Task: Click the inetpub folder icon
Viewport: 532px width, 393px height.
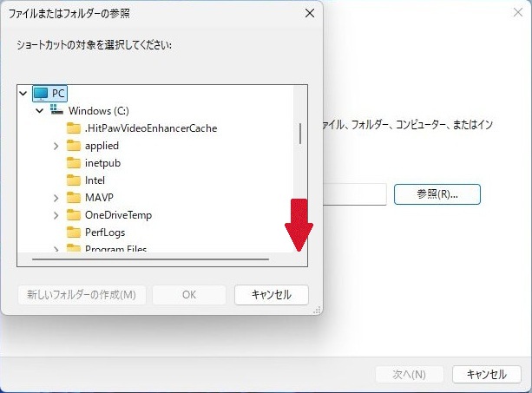Action: coord(74,162)
